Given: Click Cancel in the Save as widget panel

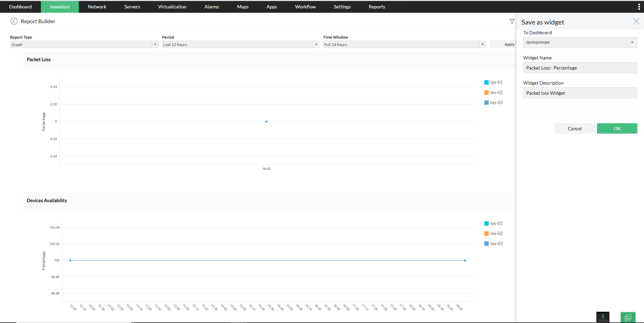Looking at the screenshot, I should pos(575,128).
